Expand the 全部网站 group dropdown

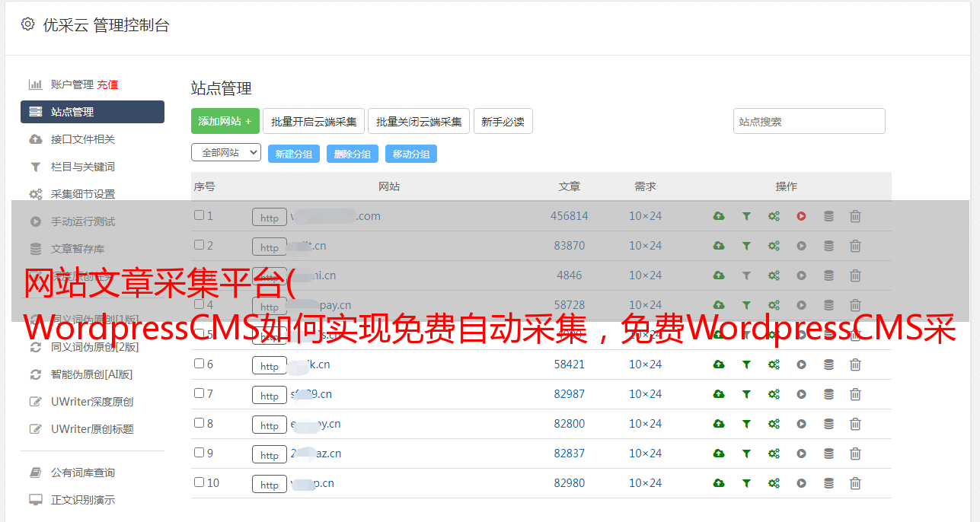point(226,153)
